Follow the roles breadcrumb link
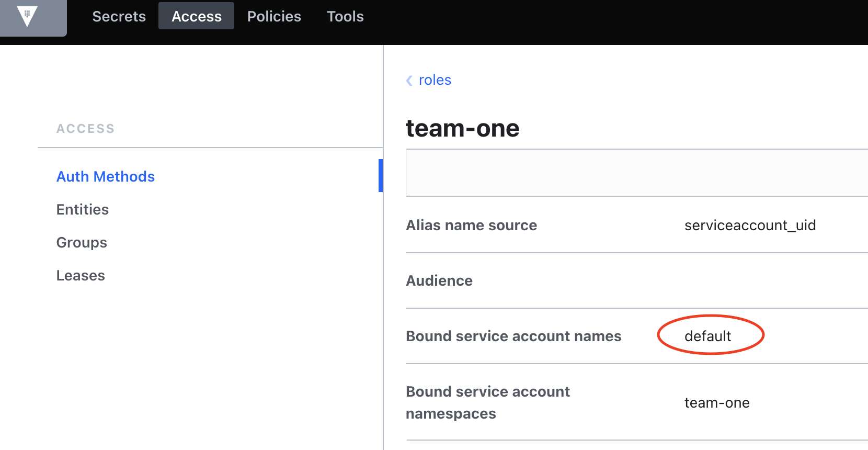The image size is (868, 450). [x=435, y=80]
